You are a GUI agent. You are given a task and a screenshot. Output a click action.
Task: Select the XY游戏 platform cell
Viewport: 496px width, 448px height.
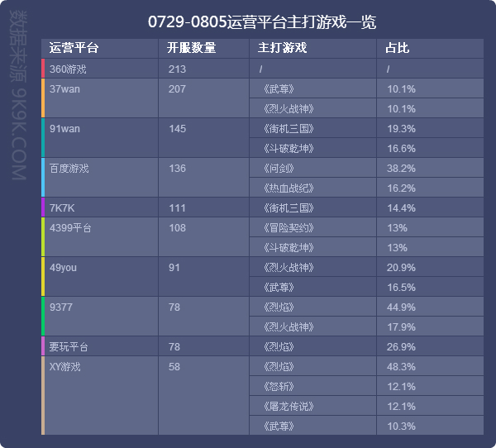point(100,395)
